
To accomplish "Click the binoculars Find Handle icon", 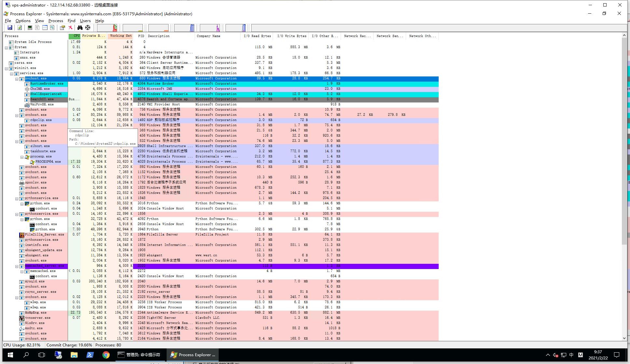I will pyautogui.click(x=80, y=28).
